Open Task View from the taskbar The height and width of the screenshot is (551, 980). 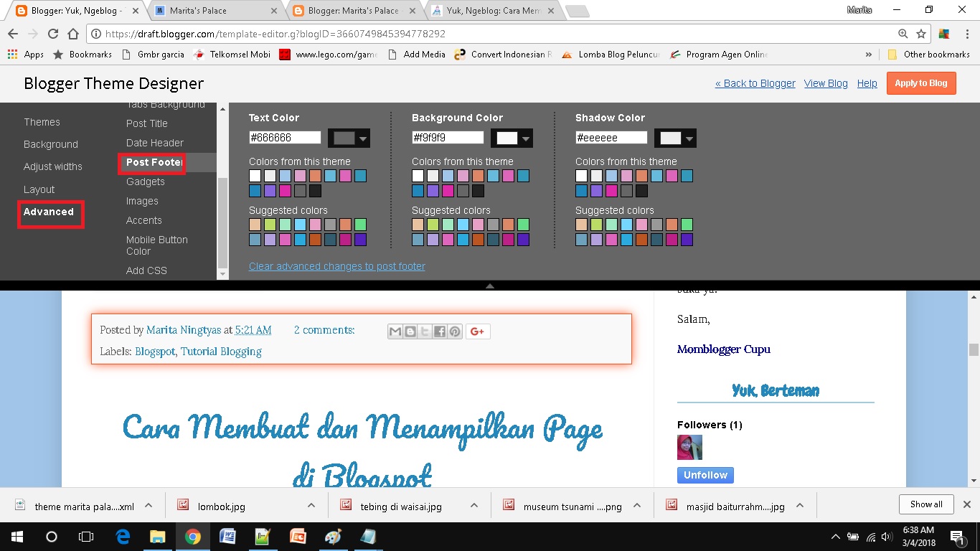coord(86,537)
